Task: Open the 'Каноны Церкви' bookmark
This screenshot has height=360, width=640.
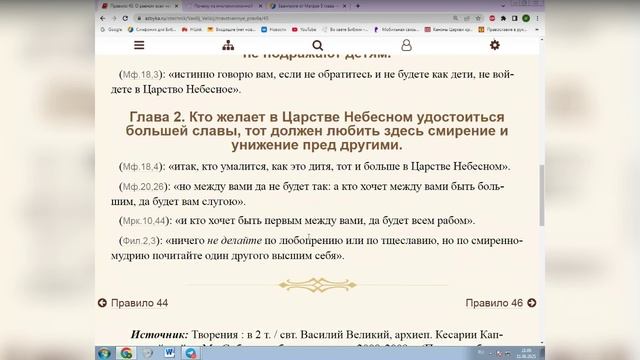Action: tap(448, 29)
